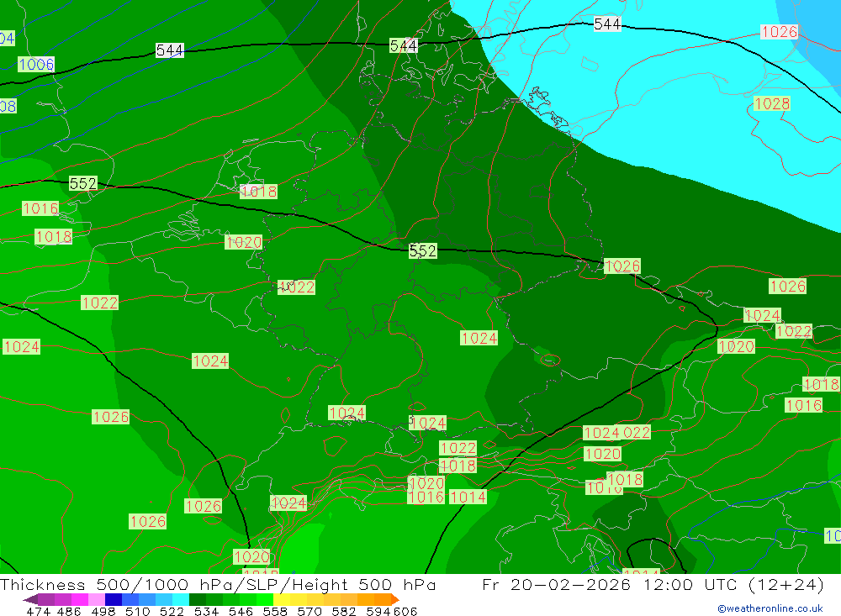Click the legend value 570
The height and width of the screenshot is (616, 841).
coord(309,611)
